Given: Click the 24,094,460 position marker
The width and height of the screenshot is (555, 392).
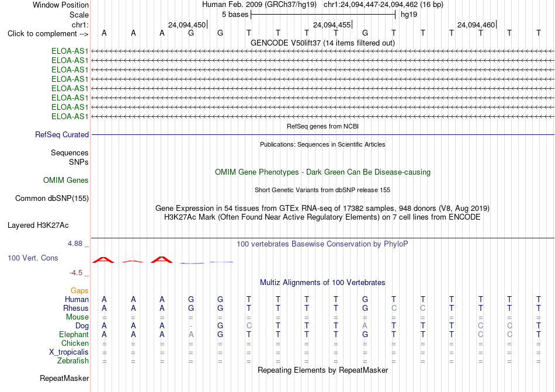Looking at the screenshot, I should click(x=476, y=25).
